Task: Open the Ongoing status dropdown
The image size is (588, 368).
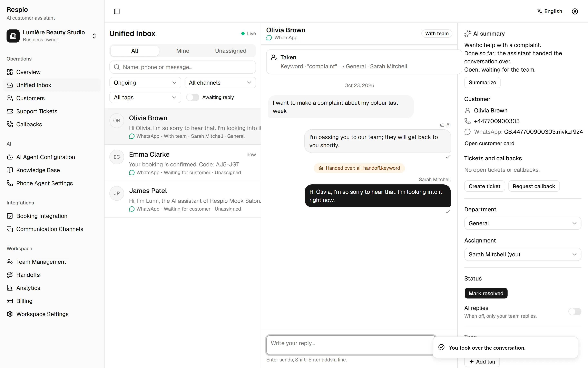Action: (145, 83)
